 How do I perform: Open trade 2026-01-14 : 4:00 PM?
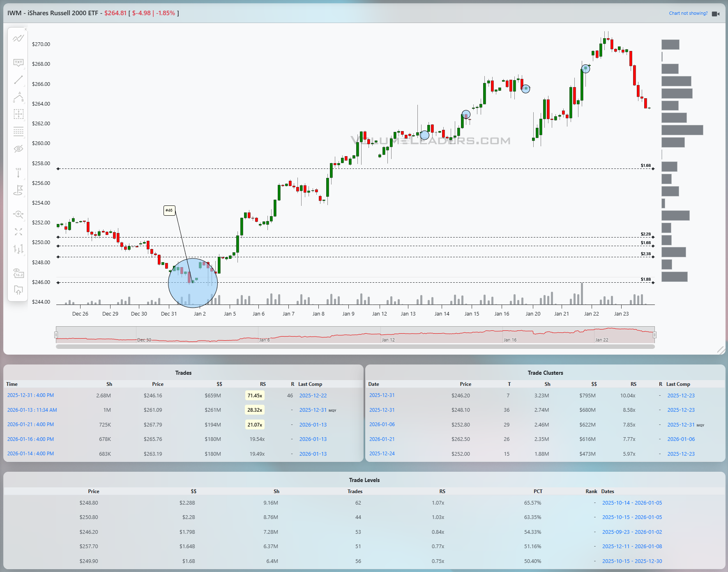coord(30,454)
